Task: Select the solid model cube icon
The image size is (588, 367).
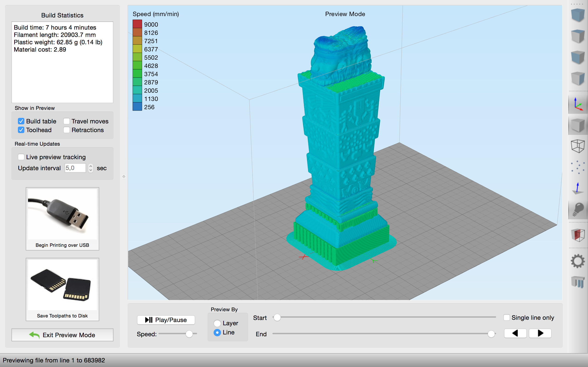Action: pos(578,125)
